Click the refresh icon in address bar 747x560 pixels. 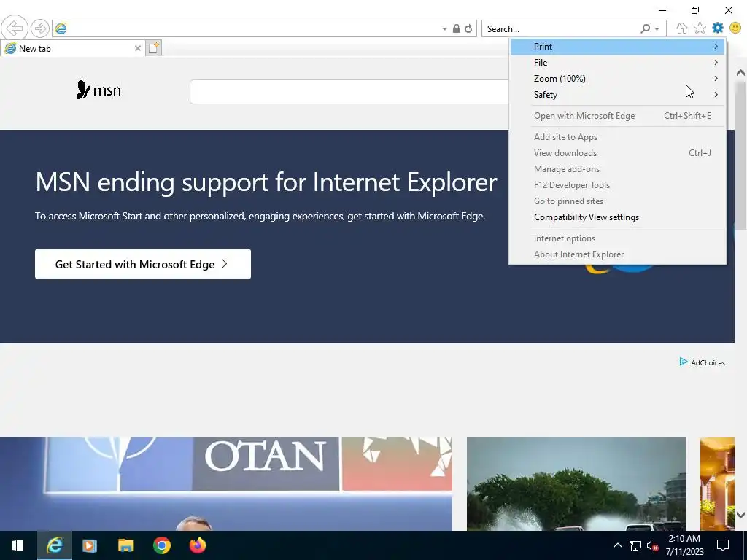(468, 28)
